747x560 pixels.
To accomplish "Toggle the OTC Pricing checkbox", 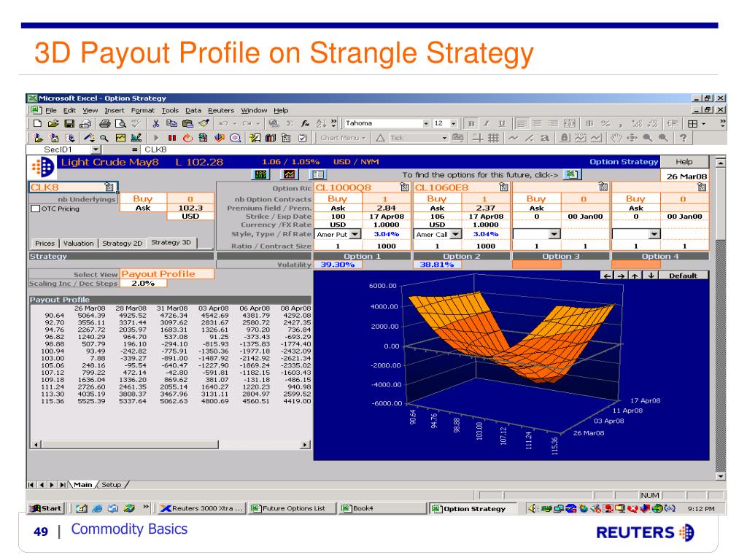I will 35,209.
